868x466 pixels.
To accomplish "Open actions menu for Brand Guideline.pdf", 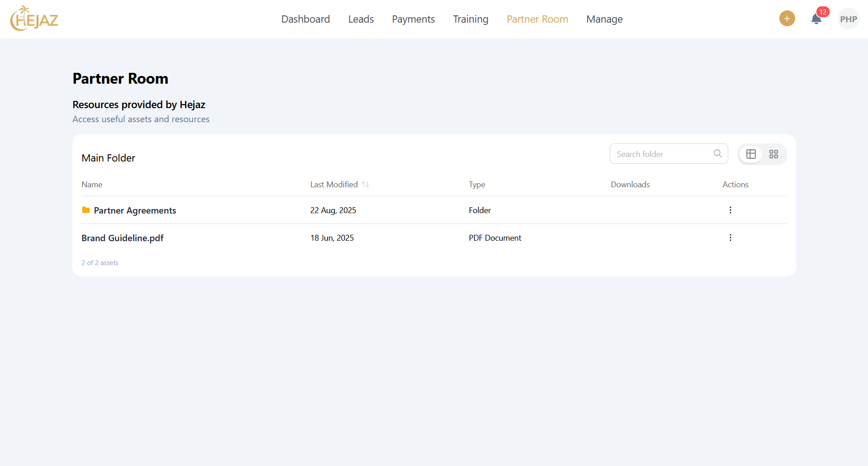I will tap(730, 238).
